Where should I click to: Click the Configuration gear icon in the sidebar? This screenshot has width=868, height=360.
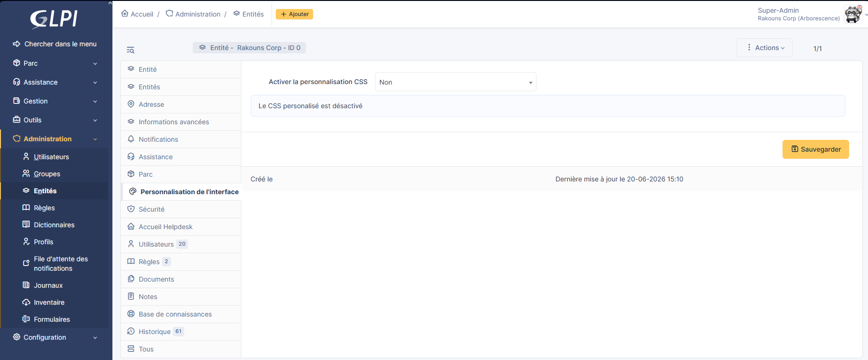coord(17,337)
